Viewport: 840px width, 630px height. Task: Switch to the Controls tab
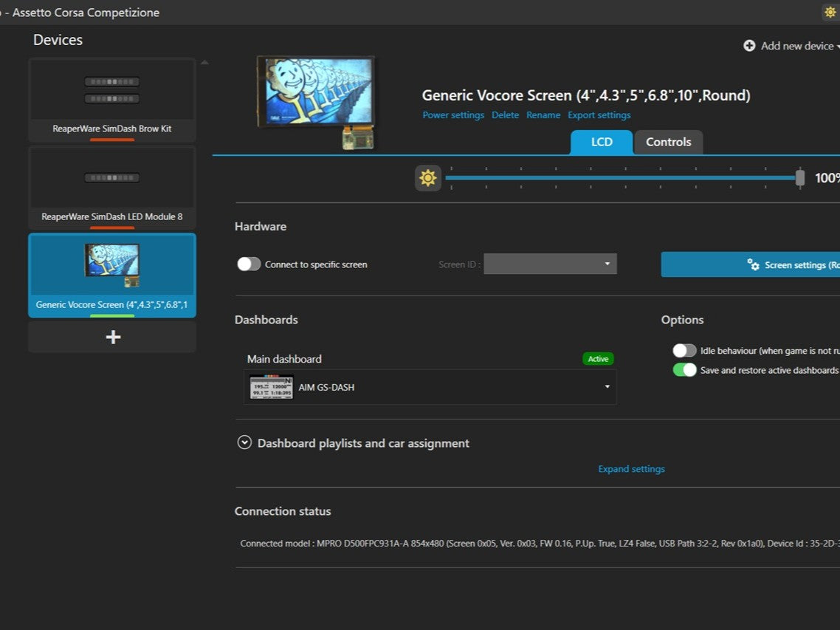click(x=668, y=142)
